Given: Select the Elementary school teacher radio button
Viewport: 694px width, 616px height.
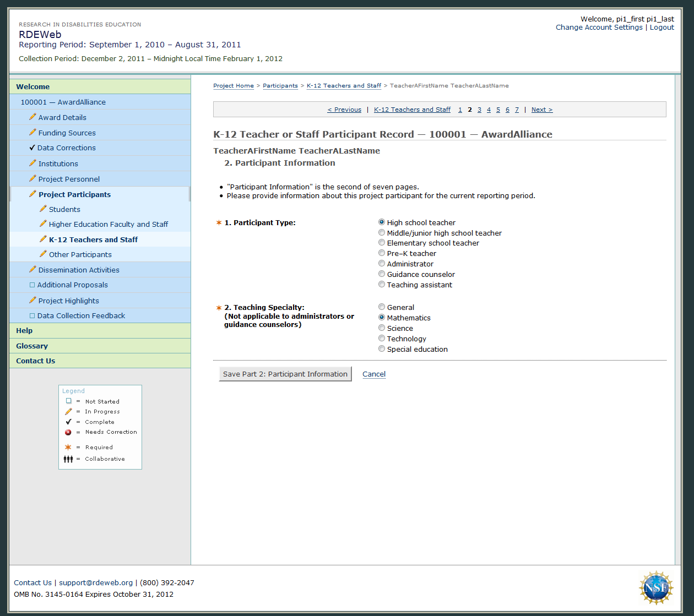Looking at the screenshot, I should click(382, 243).
